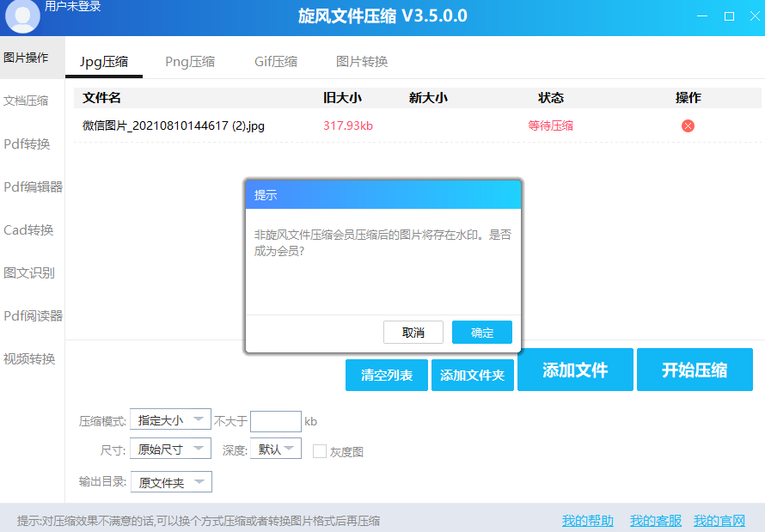The width and height of the screenshot is (765, 532).
Task: Open the 尺寸 size dropdown
Action: click(170, 449)
